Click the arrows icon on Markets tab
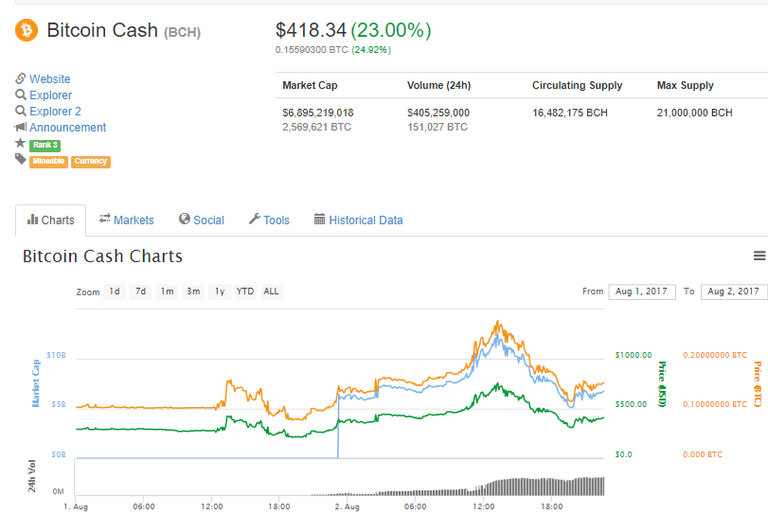 pos(105,219)
